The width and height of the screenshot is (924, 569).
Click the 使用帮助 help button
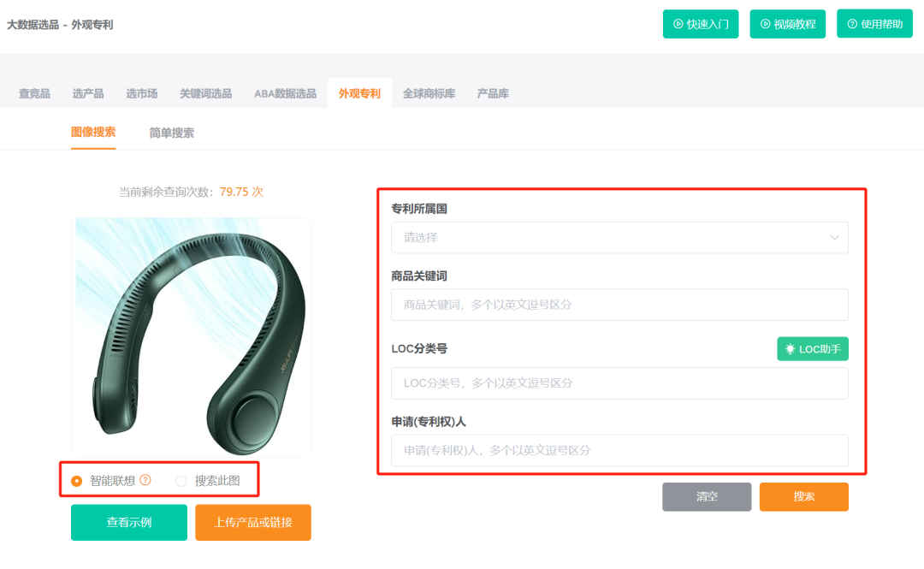point(874,24)
